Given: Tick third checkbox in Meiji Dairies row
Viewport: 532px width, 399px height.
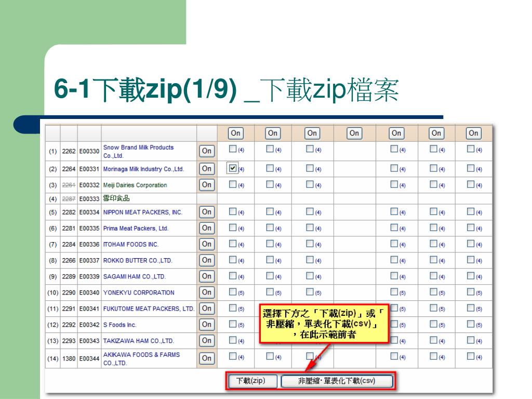Looking at the screenshot, I should pos(310,184).
